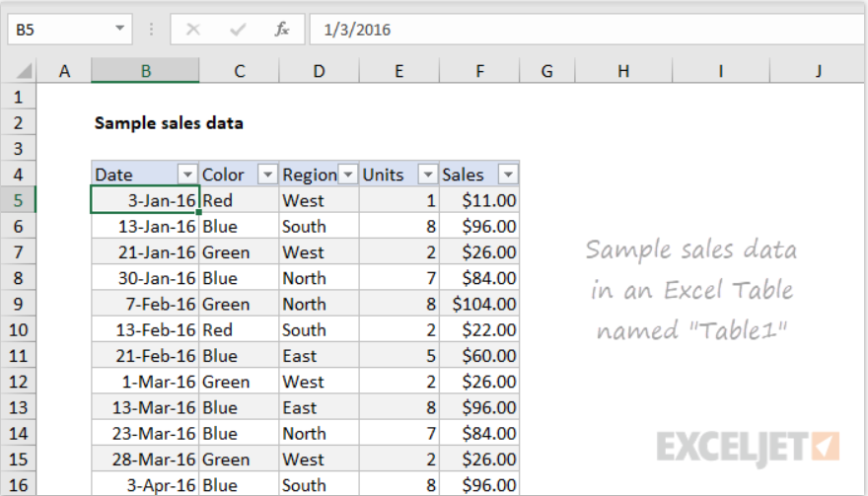Open the Units column filter dropdown
Screen dimensions: 868x496
point(427,175)
